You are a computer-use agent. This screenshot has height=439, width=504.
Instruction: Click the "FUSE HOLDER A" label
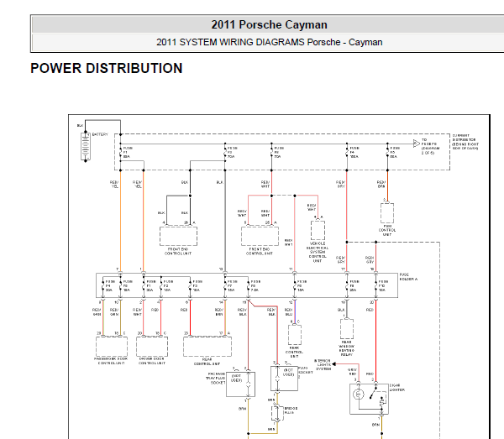(408, 277)
